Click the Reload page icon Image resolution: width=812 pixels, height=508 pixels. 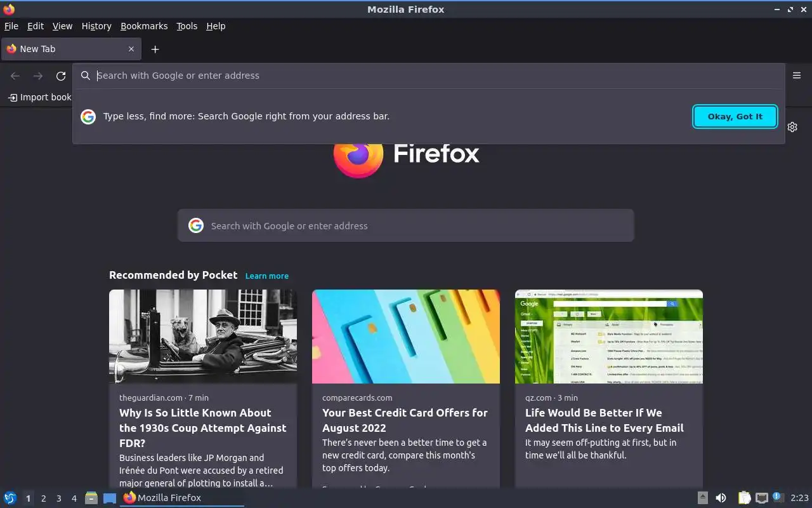tap(61, 76)
